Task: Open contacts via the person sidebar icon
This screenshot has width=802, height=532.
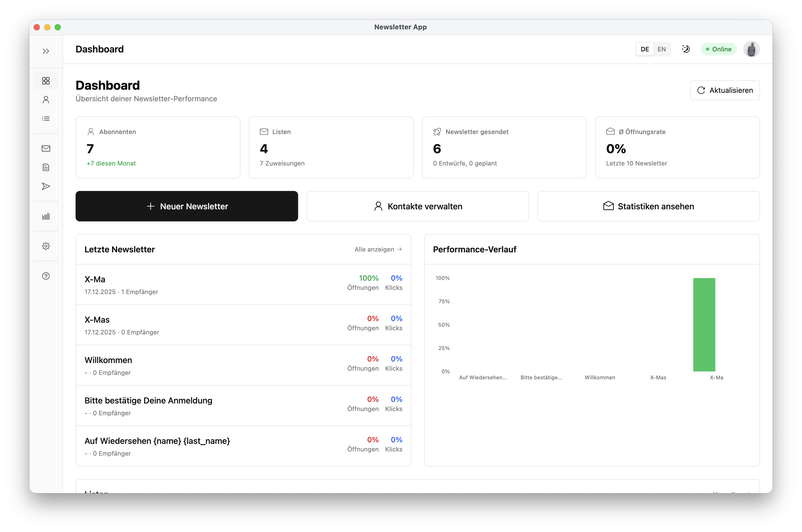Action: coord(46,100)
